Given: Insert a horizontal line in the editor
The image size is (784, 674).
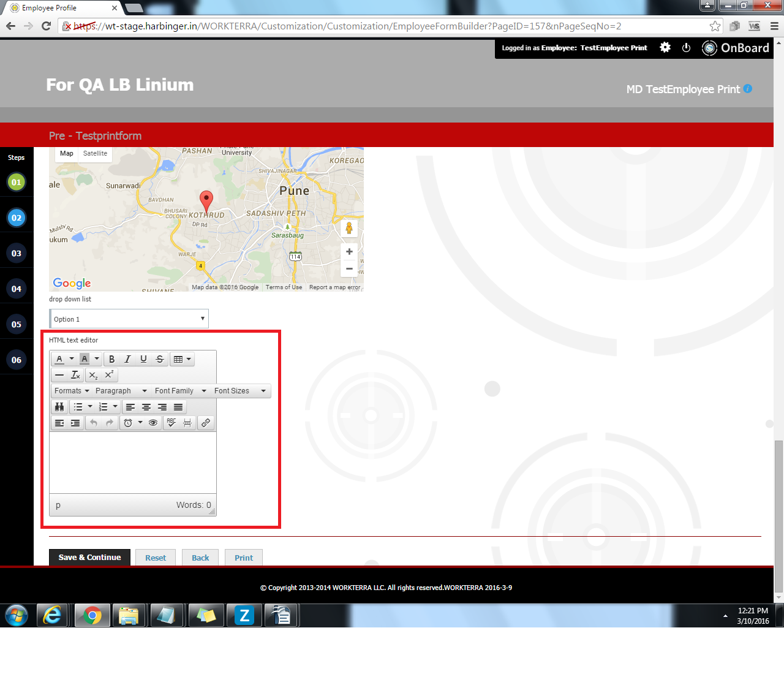Looking at the screenshot, I should click(x=59, y=375).
